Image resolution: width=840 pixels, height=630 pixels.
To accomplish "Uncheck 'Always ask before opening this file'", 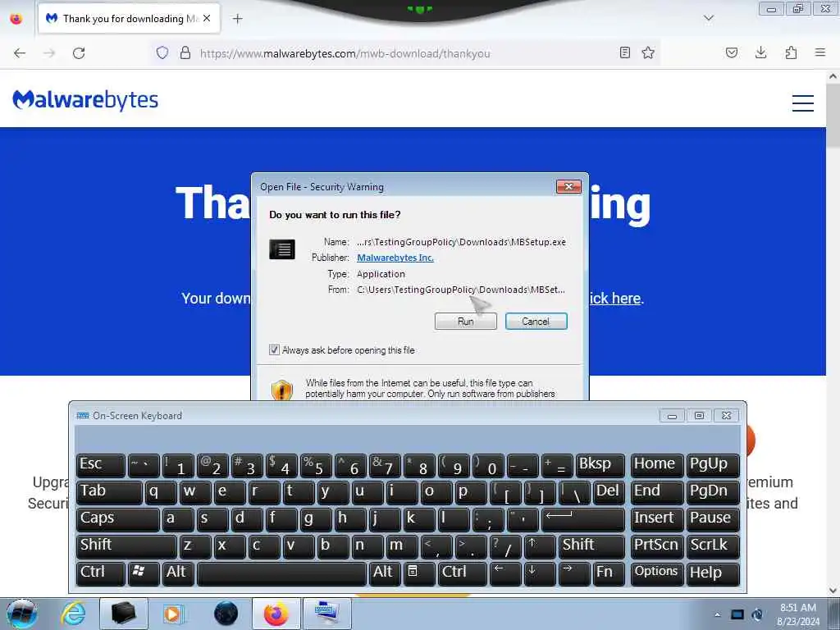I will pyautogui.click(x=274, y=349).
